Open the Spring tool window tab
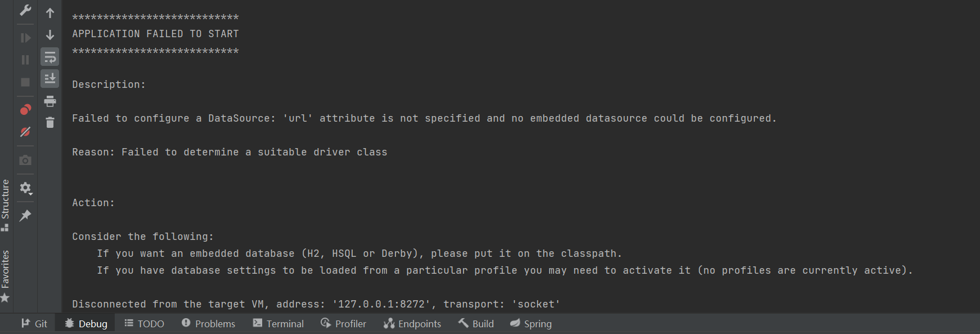The image size is (980, 334). click(x=530, y=323)
